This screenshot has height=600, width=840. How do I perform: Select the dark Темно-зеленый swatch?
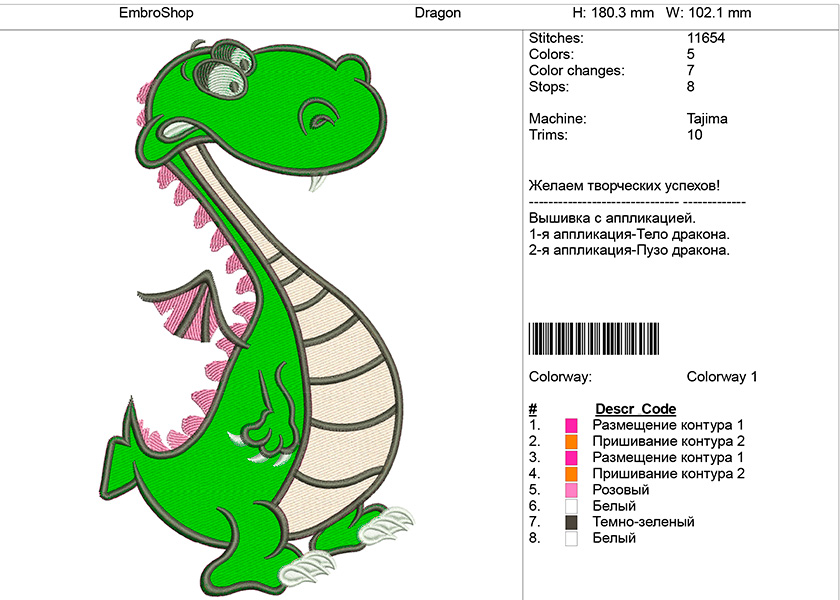tap(571, 522)
